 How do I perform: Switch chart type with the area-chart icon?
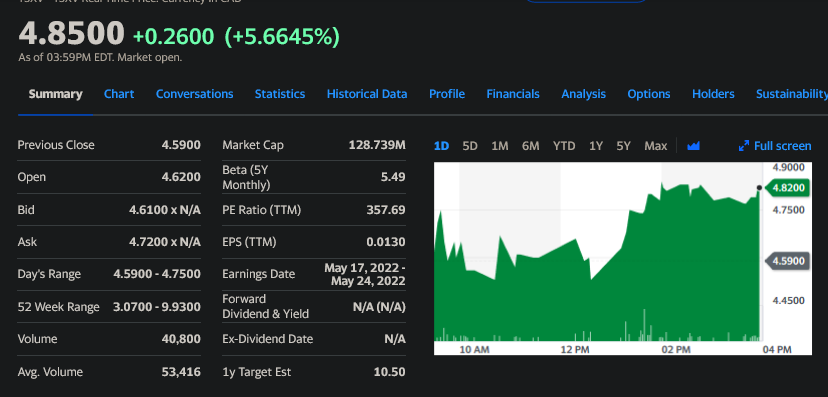tap(693, 146)
